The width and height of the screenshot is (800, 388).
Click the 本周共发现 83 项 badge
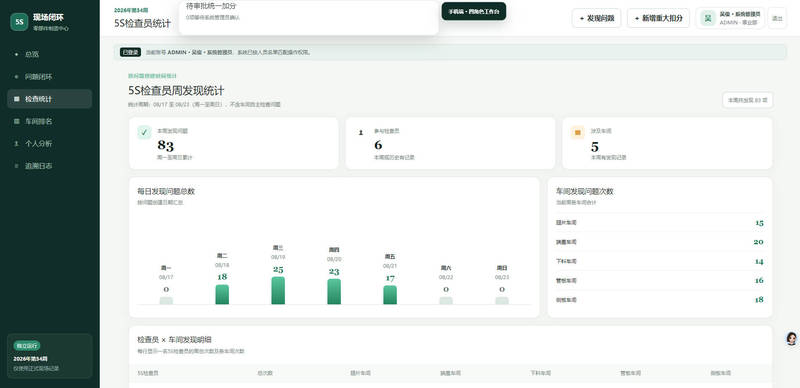pyautogui.click(x=747, y=100)
